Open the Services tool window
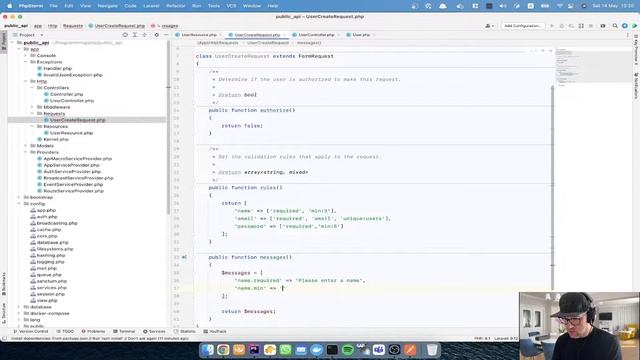This screenshot has height=360, width=640. tap(154, 331)
